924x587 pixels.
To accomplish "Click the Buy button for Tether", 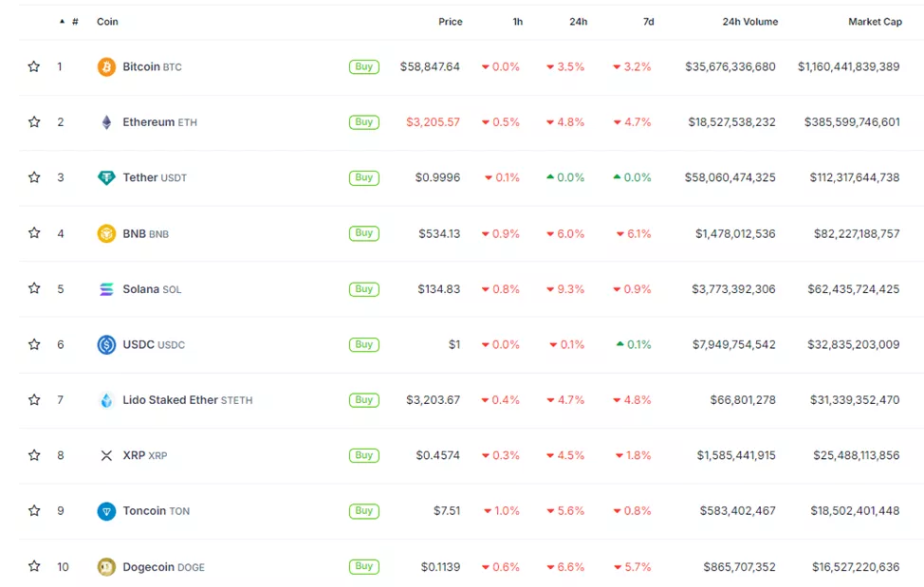I will pyautogui.click(x=364, y=177).
